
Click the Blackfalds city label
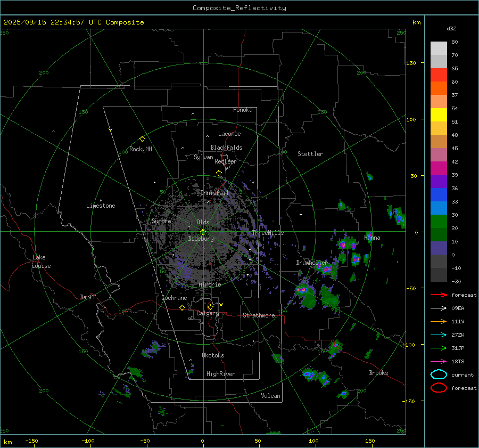226,148
